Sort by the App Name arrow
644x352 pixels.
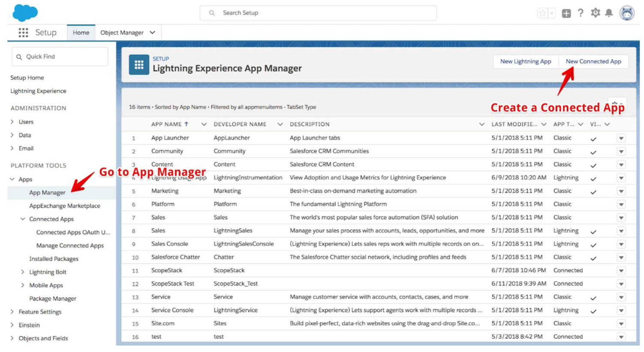[187, 124]
